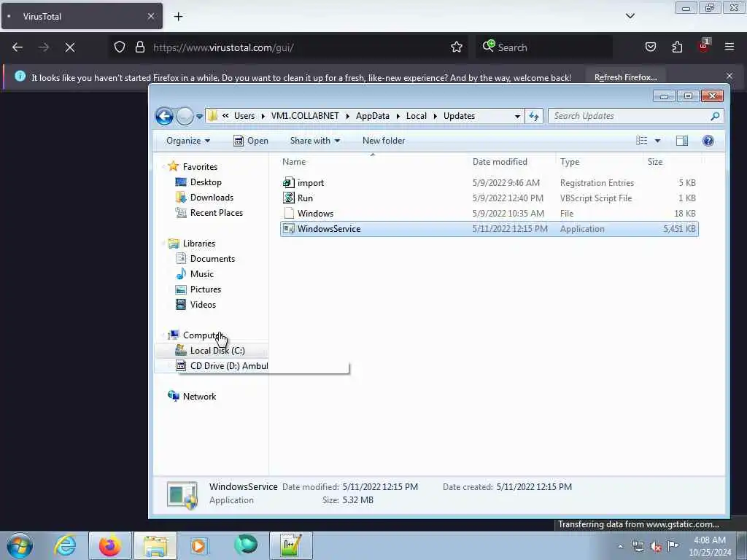Image resolution: width=747 pixels, height=560 pixels.
Task: Click the WindowsService application icon in list
Action: point(289,228)
